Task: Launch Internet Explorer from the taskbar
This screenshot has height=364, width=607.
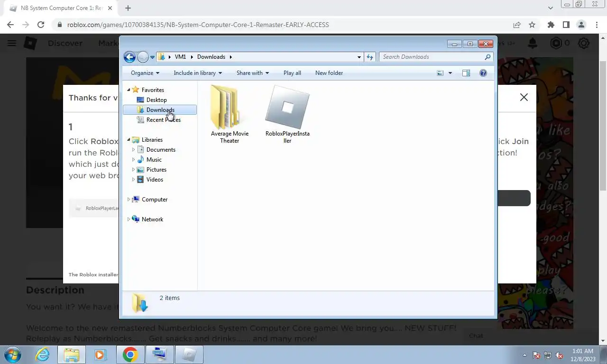Action: point(43,355)
